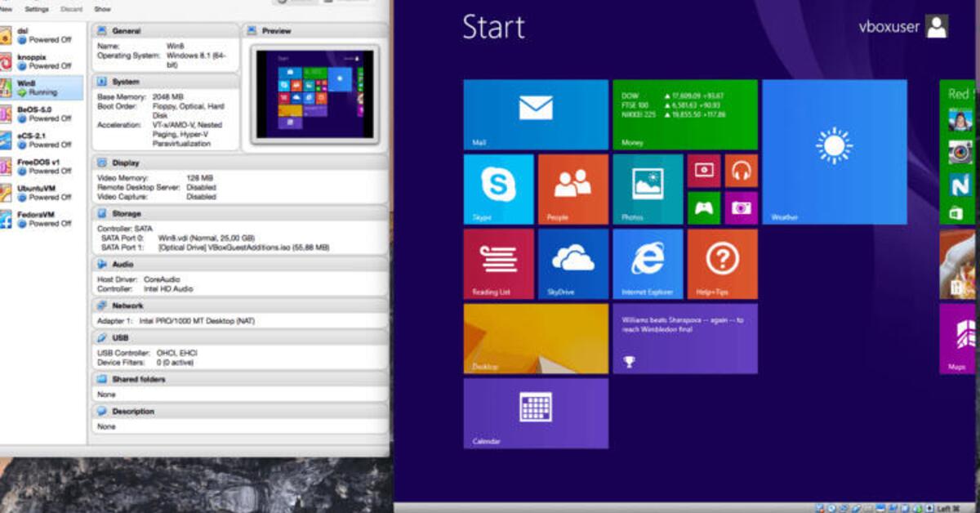Select the UbuntuVM virtual machine
The image size is (980, 513).
coord(42,193)
